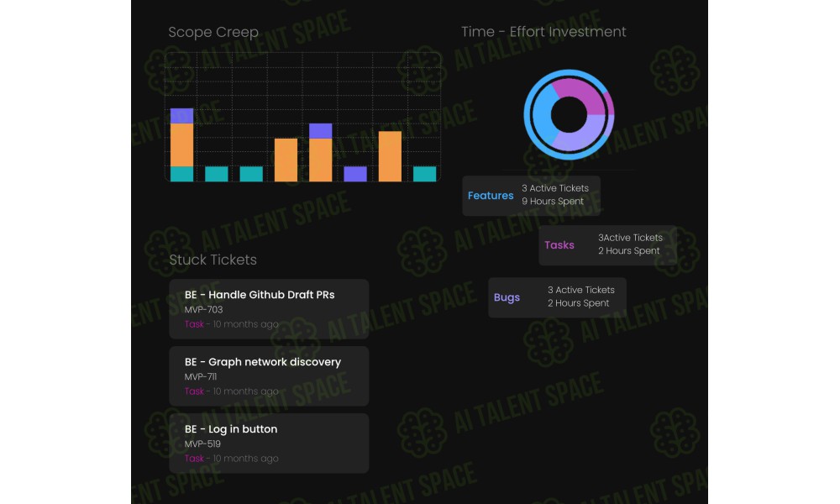This screenshot has height=504, width=840.
Task: Select the Features legend card
Action: 532,196
